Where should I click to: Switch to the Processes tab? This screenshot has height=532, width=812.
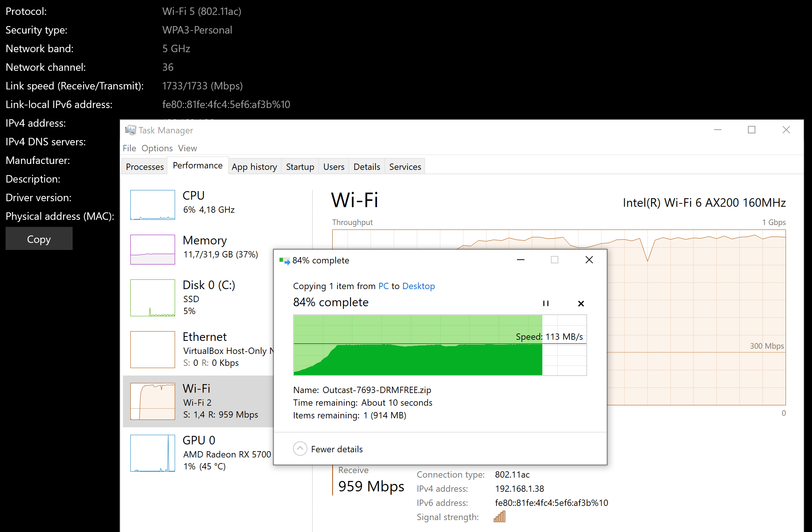[x=145, y=167]
